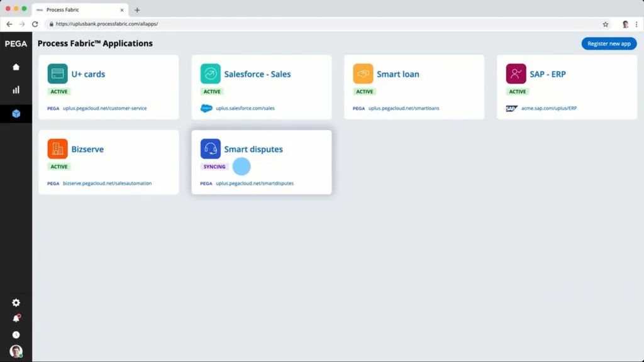
Task: Click uplus.pegacloud.net/smartloans URL
Action: (404, 108)
